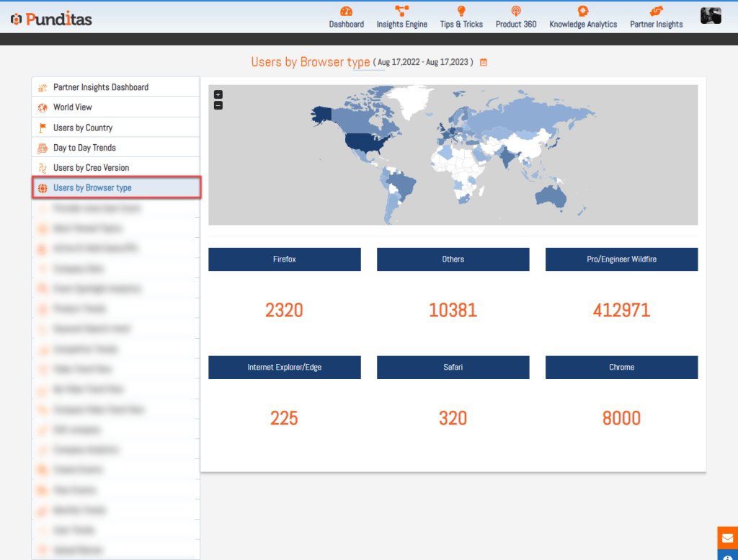Open the date range calendar icon
Screen dimensions: 738x560
(x=484, y=63)
